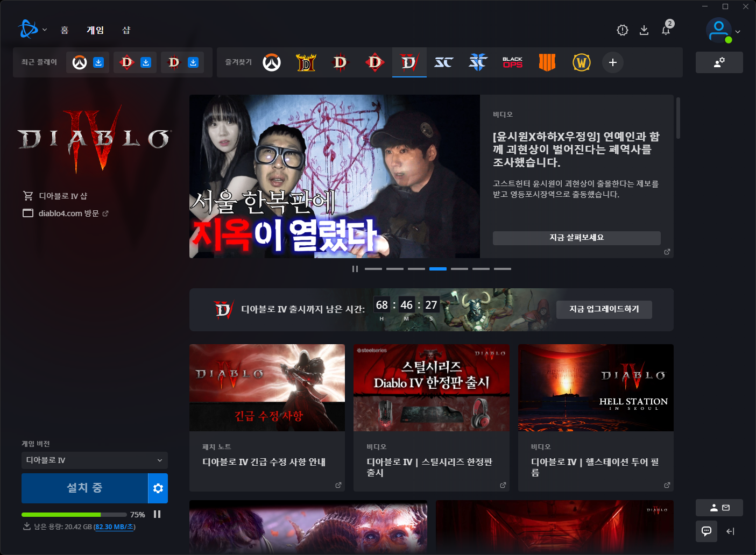
Task: Jump to first carousel slide
Action: 373,269
